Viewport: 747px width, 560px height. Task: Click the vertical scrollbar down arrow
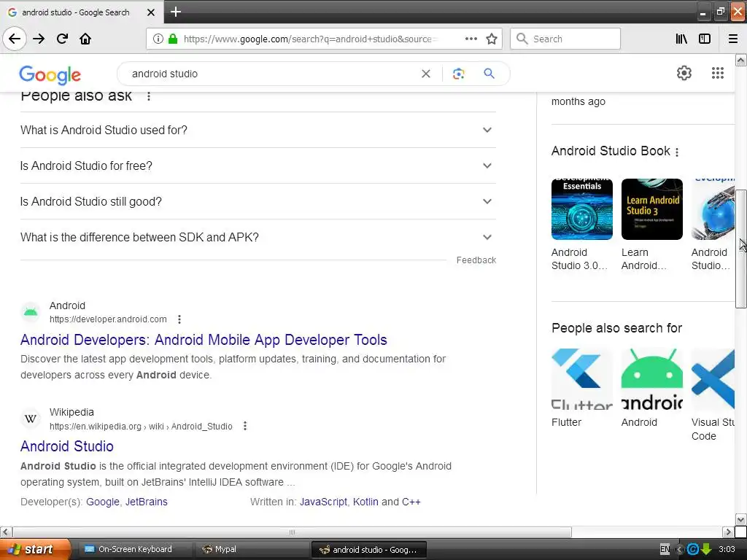[x=741, y=519]
